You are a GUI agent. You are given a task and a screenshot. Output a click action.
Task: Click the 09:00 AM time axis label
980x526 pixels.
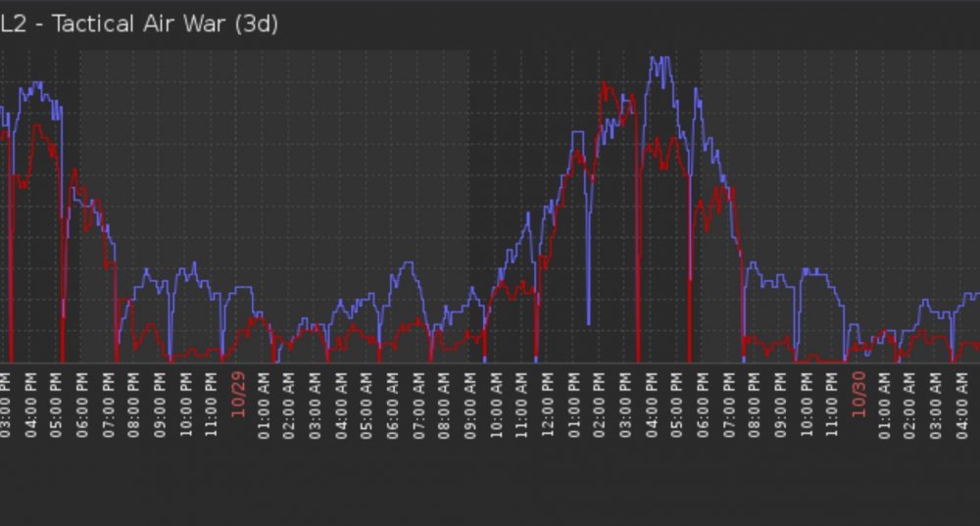pos(470,406)
